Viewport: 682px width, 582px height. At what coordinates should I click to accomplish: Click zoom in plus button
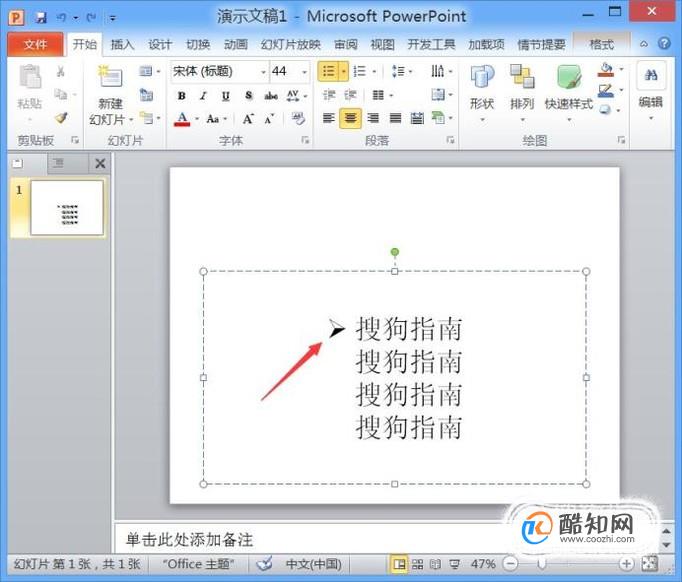(x=626, y=564)
